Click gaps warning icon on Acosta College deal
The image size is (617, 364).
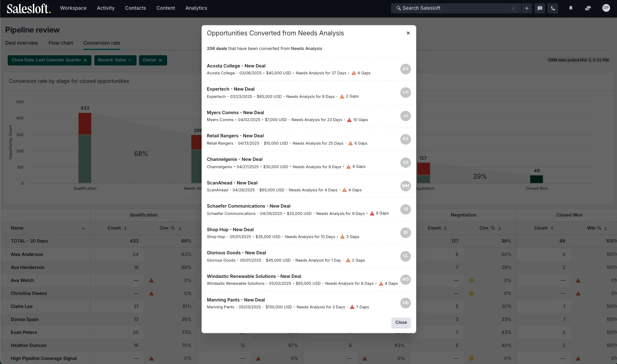coord(354,73)
